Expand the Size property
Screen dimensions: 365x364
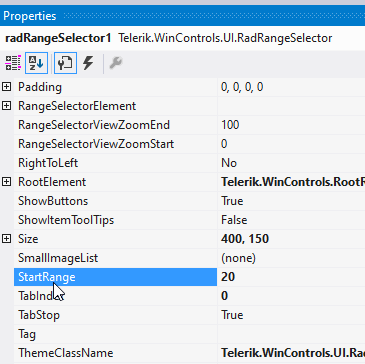(6, 239)
